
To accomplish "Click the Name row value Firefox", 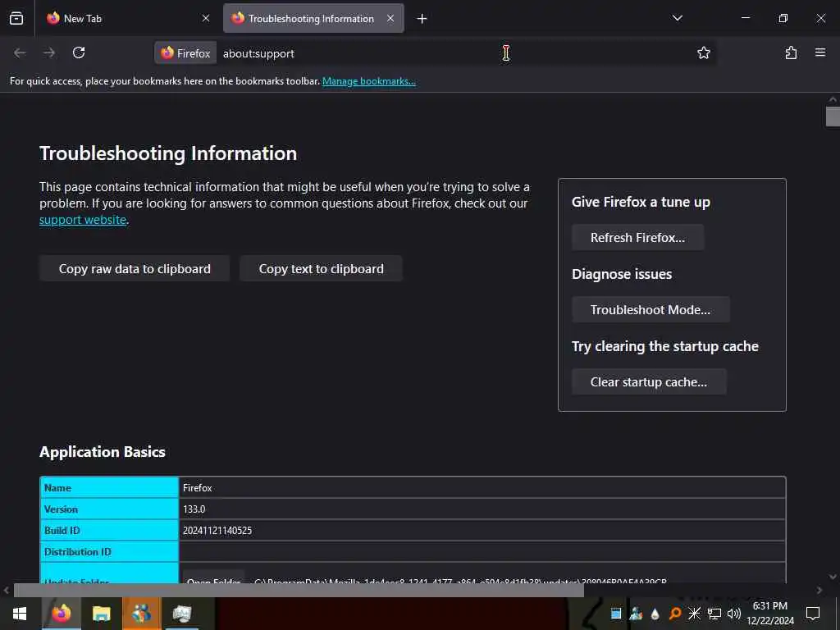I will coord(197,487).
